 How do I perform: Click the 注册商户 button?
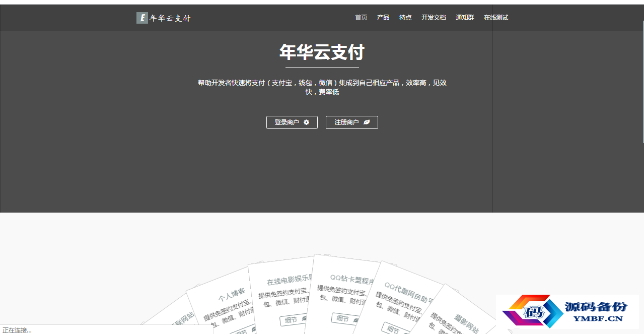pos(352,122)
